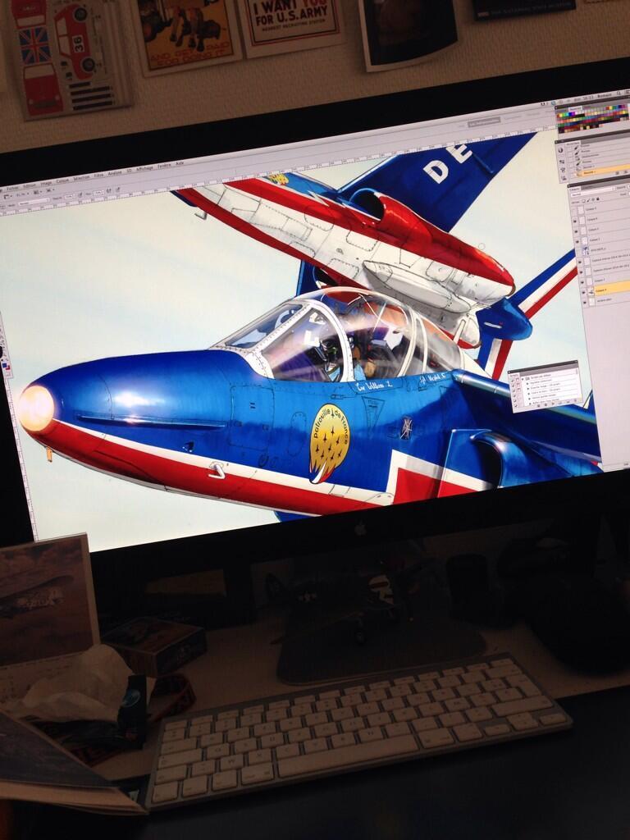Open the Calque menu
This screenshot has height=840, width=630.
[62, 180]
